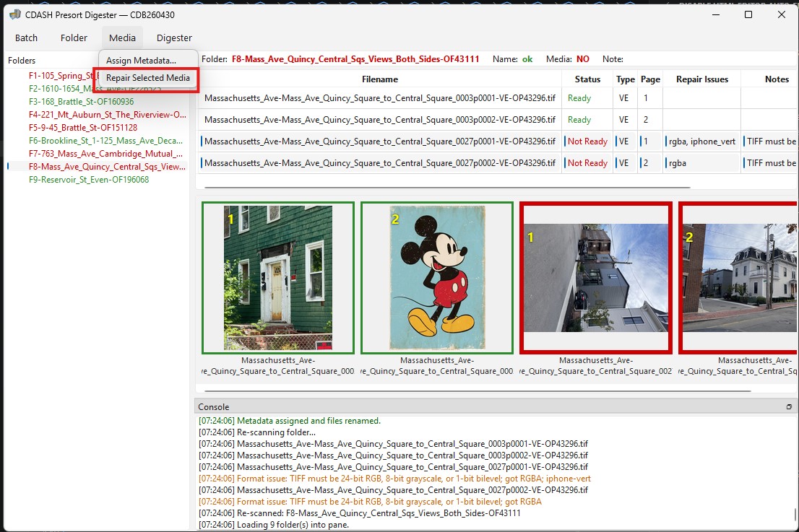Open the Digester menu
799x532 pixels.
174,38
